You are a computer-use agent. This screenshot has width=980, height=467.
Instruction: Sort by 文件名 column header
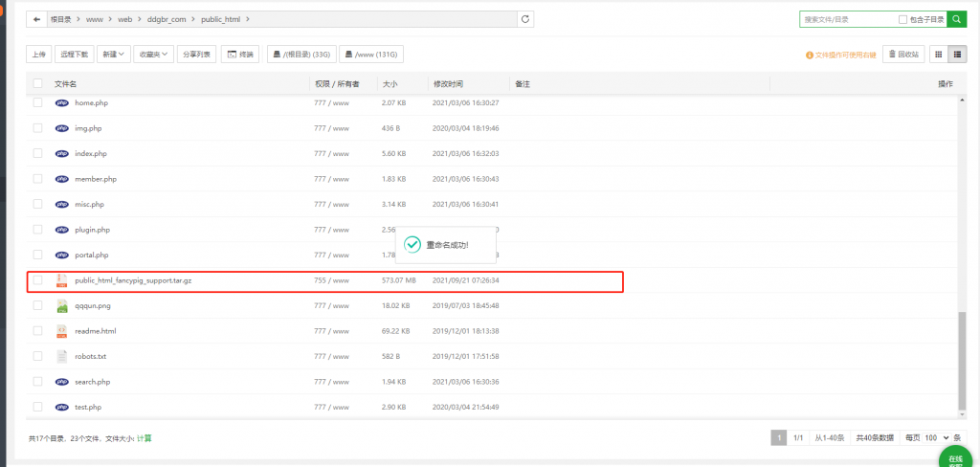point(65,84)
